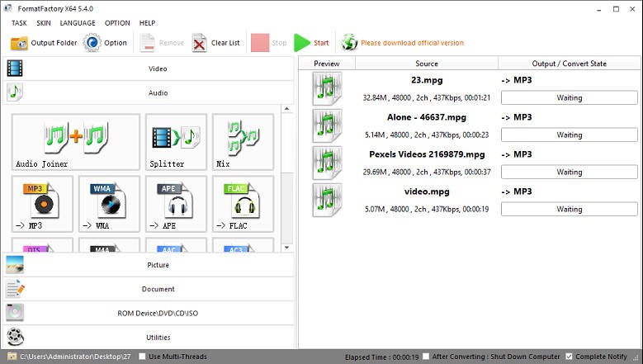The height and width of the screenshot is (364, 643).
Task: Open the Option gear icon
Action: click(92, 43)
